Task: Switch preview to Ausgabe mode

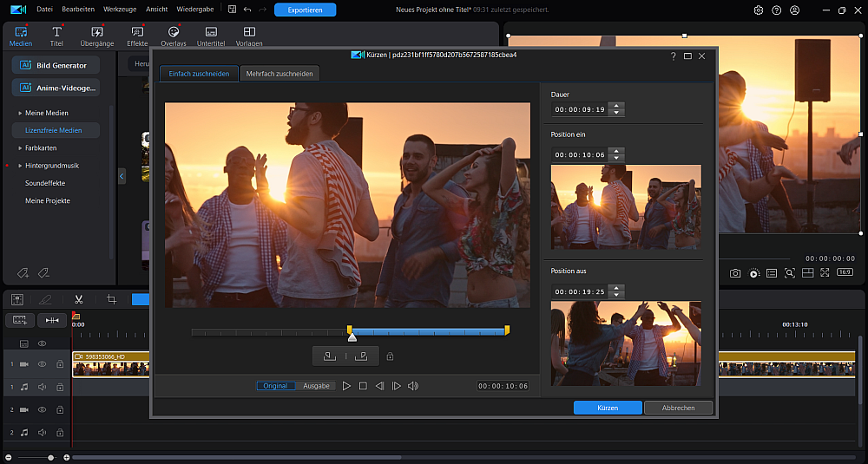Action: (316, 386)
